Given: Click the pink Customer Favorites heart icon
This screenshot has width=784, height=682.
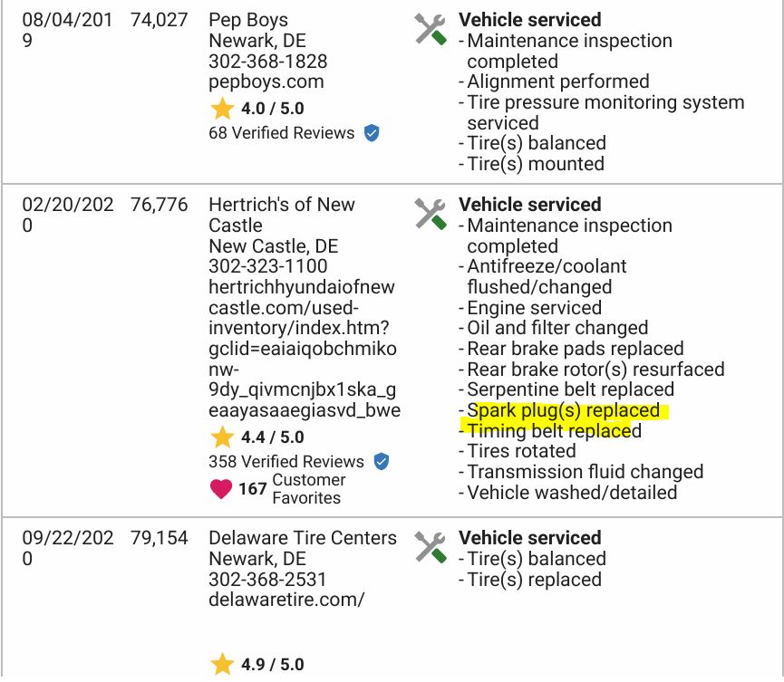Looking at the screenshot, I should pyautogui.click(x=221, y=489).
